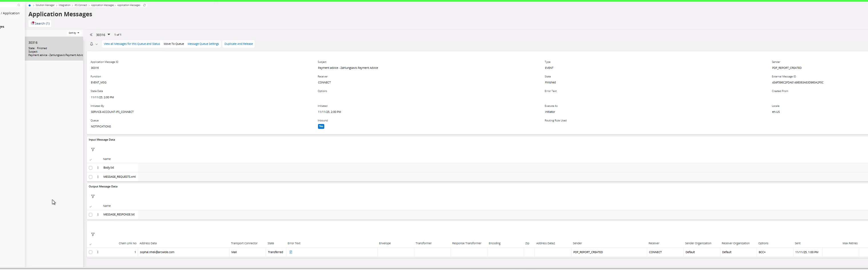
Task: Open the three-dot menu for MESSAGE_REQUESTS.xml
Action: coord(98,177)
